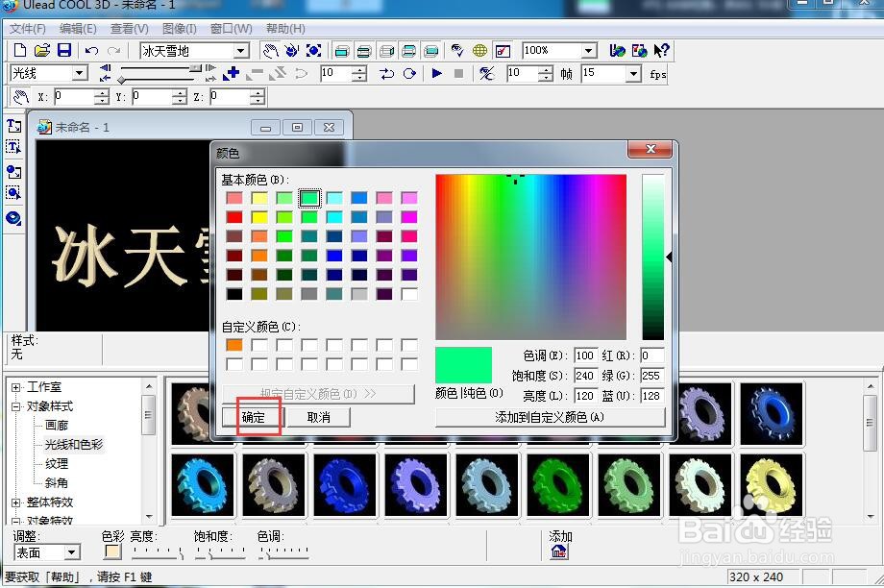
Task: Open the 文件(F) menu
Action: [x=28, y=28]
